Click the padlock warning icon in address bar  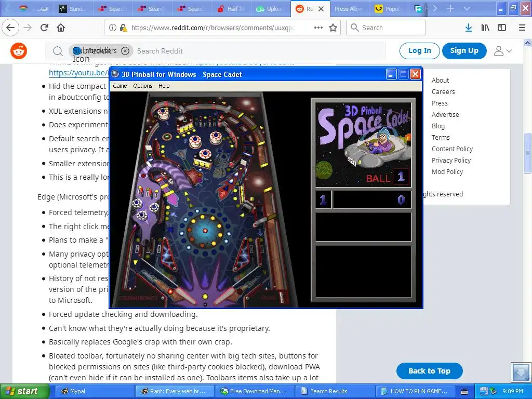coord(123,28)
